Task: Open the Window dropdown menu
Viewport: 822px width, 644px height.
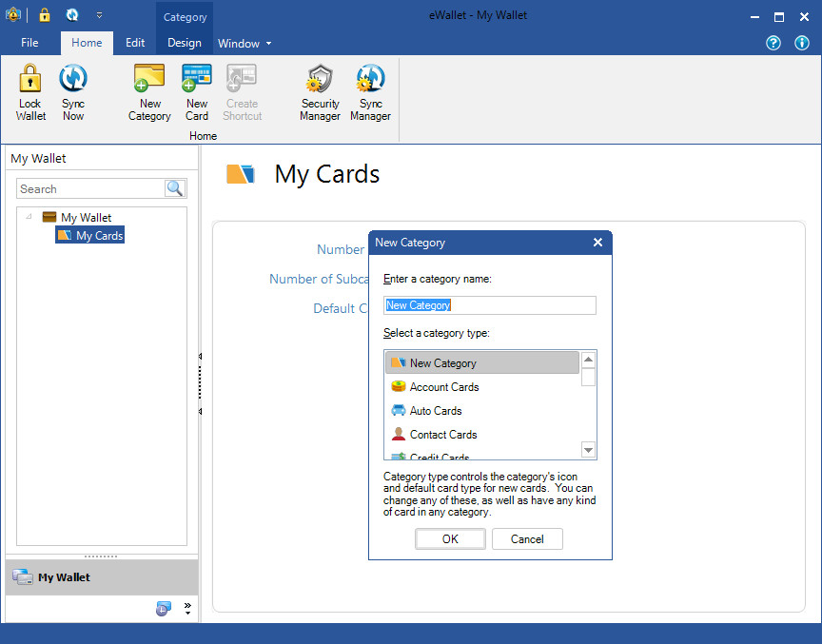Action: [x=245, y=44]
